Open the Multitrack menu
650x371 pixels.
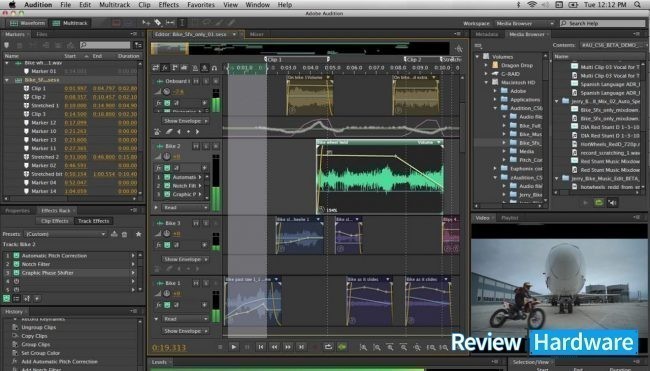click(114, 5)
